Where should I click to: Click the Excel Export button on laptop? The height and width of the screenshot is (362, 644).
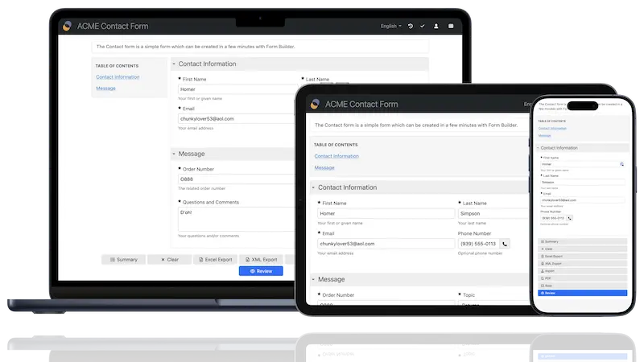coord(216,260)
